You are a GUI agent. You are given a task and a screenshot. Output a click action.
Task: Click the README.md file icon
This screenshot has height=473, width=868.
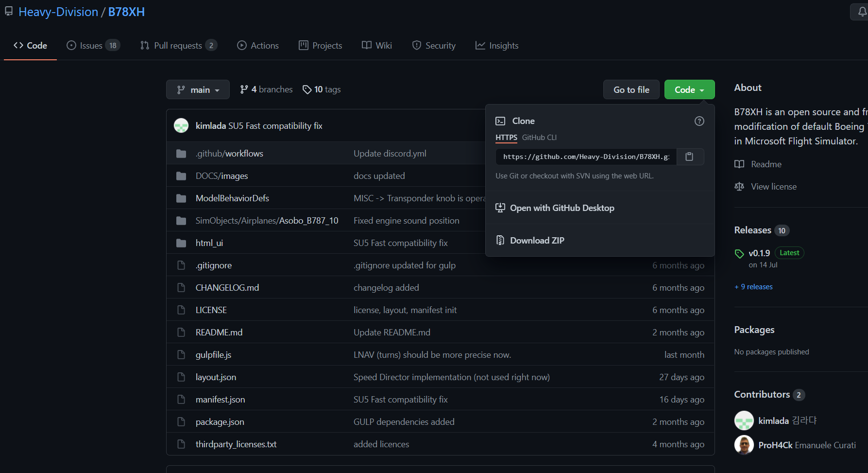click(181, 333)
